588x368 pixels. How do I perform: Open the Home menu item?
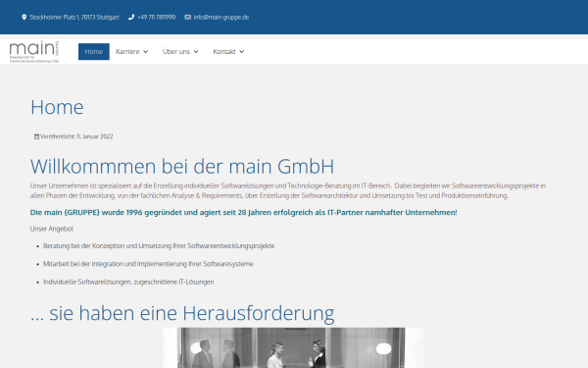(94, 51)
